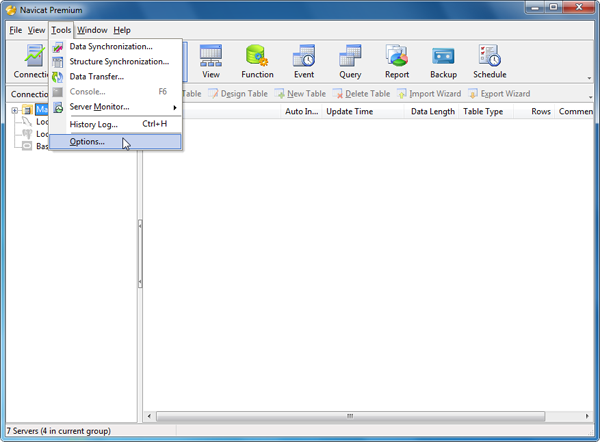This screenshot has height=442, width=600.
Task: Open the Backup objects icon
Action: (x=443, y=57)
